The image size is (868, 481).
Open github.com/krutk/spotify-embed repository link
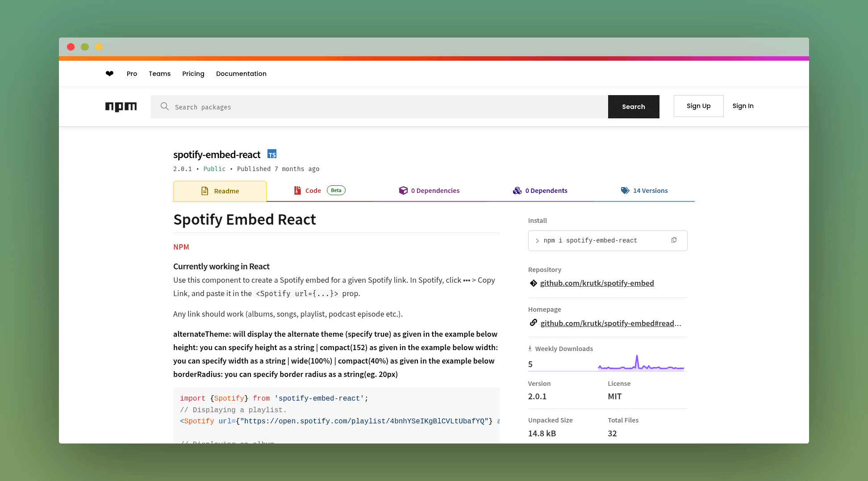(x=597, y=283)
